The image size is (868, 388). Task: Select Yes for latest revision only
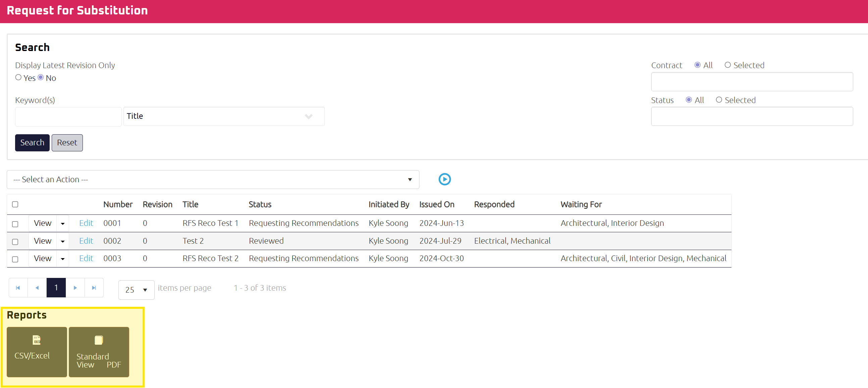click(x=18, y=78)
